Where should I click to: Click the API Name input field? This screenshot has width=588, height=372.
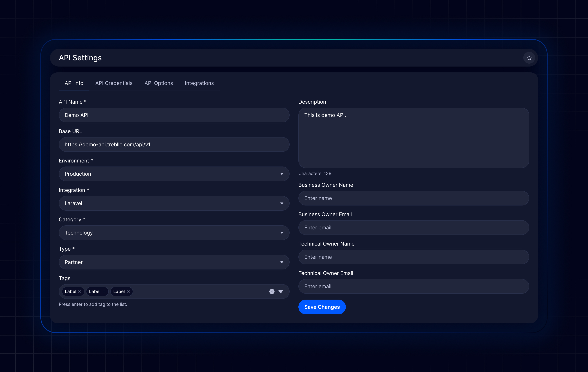174,115
